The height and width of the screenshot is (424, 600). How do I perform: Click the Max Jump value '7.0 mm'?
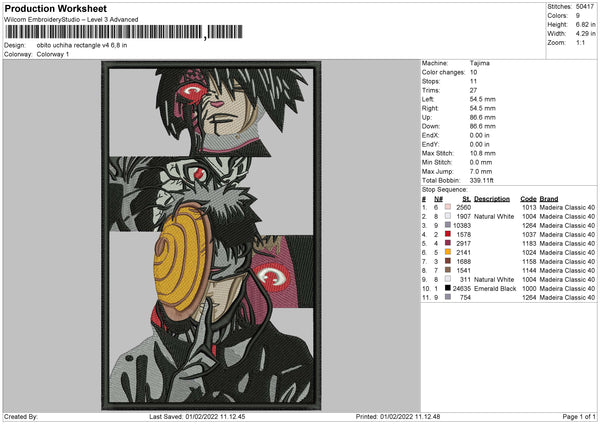(481, 171)
